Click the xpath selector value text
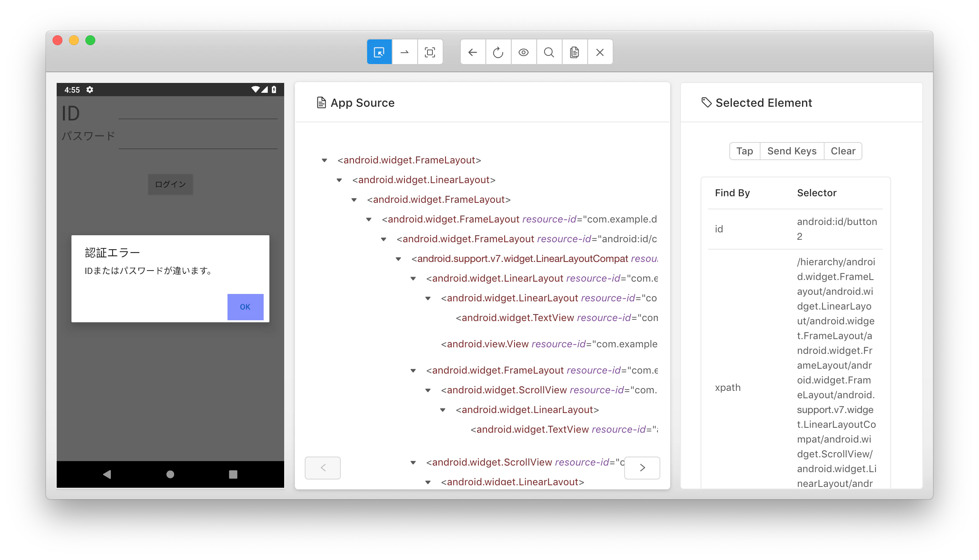Screen dimensions: 979x560 [x=836, y=373]
